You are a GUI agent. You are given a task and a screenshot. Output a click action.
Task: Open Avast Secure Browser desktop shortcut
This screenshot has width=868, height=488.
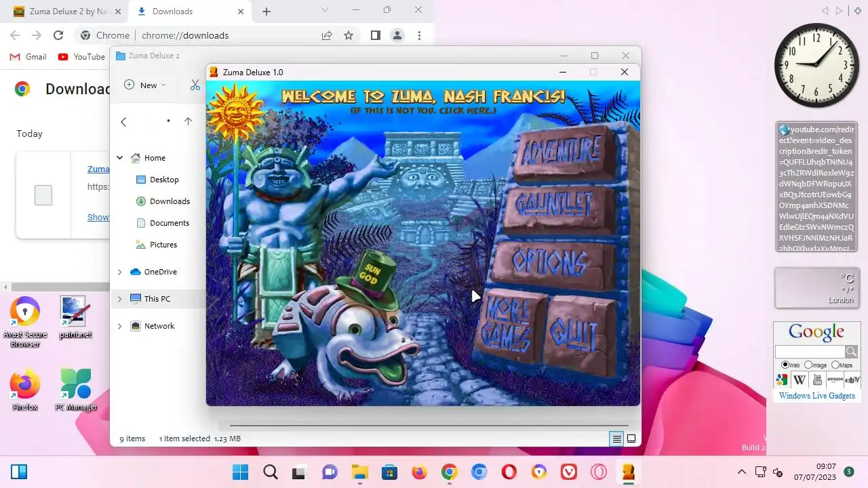[25, 323]
